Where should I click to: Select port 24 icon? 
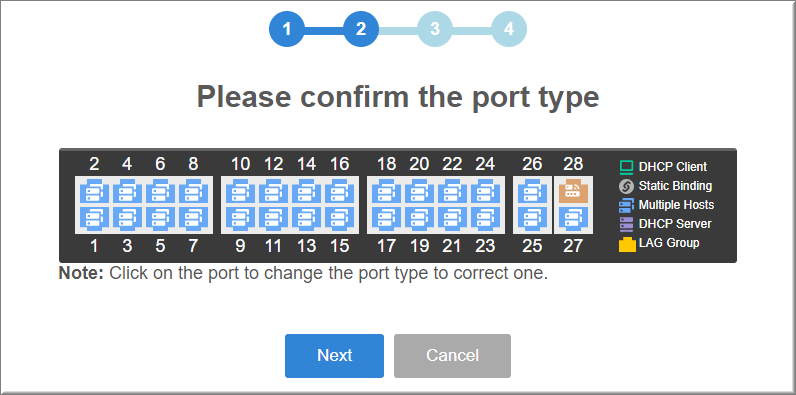pos(485,191)
